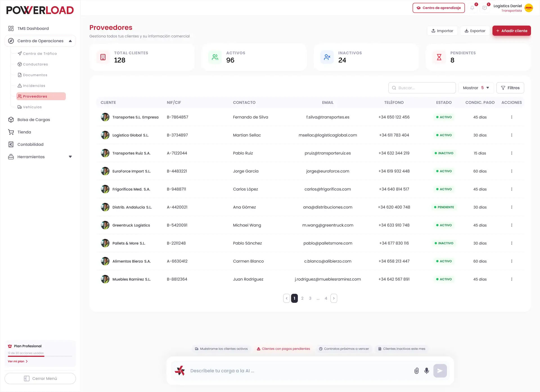Select Contratos próximos a vencer suggestion
This screenshot has width=540, height=392.
point(344,349)
